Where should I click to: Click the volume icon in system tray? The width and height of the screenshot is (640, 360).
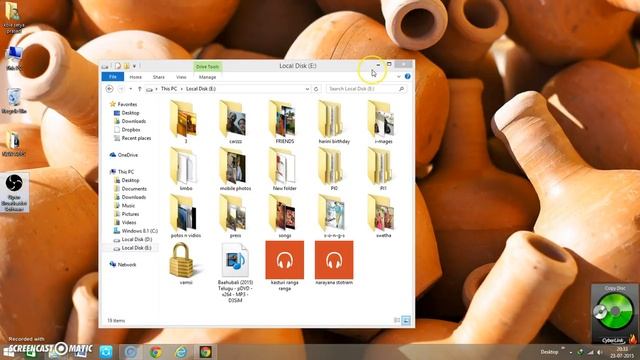(x=599, y=352)
